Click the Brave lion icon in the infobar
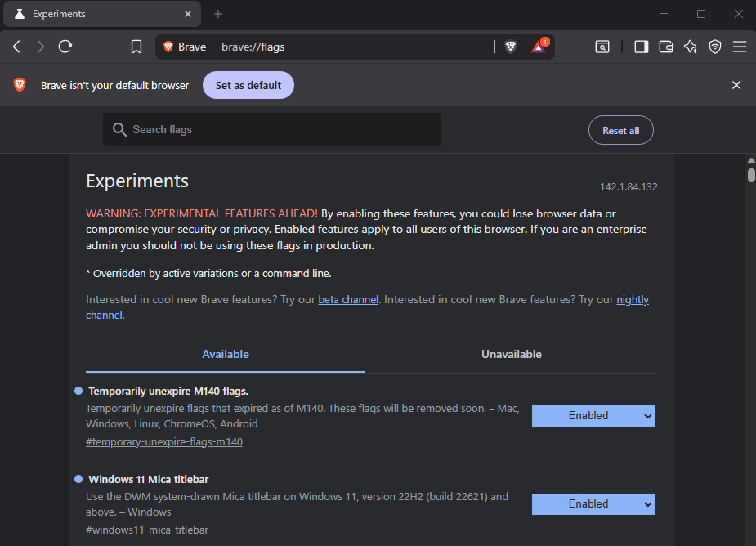This screenshot has width=756, height=546. (x=20, y=85)
